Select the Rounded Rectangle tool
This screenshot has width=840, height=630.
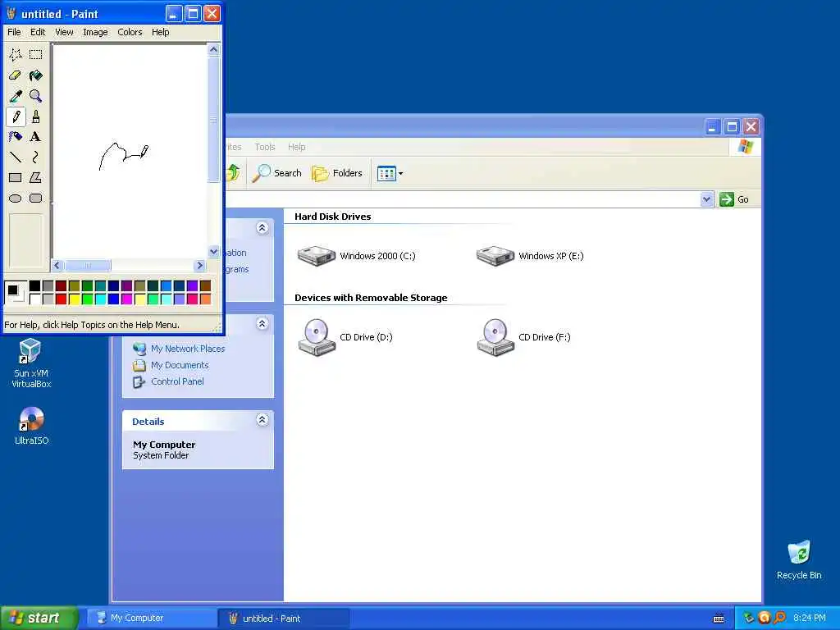coord(36,199)
